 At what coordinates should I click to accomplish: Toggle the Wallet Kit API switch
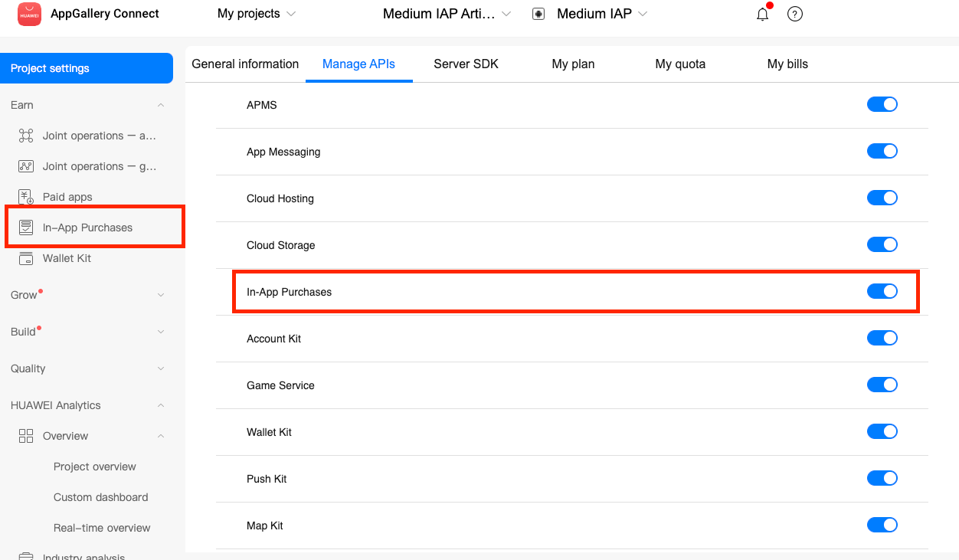(x=882, y=431)
